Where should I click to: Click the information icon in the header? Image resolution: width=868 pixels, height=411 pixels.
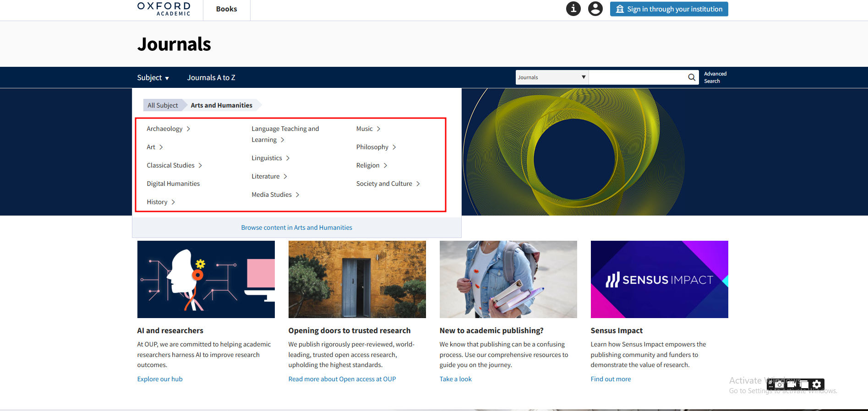tap(573, 9)
